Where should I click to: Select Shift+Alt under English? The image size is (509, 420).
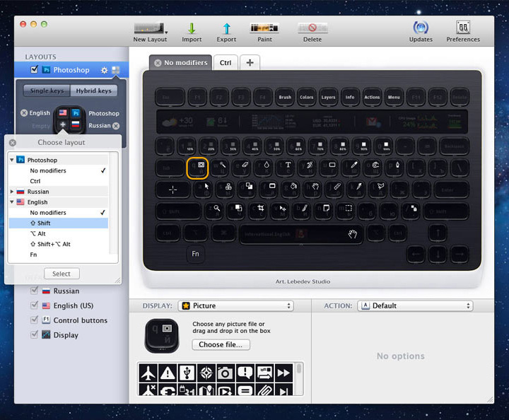59,244
